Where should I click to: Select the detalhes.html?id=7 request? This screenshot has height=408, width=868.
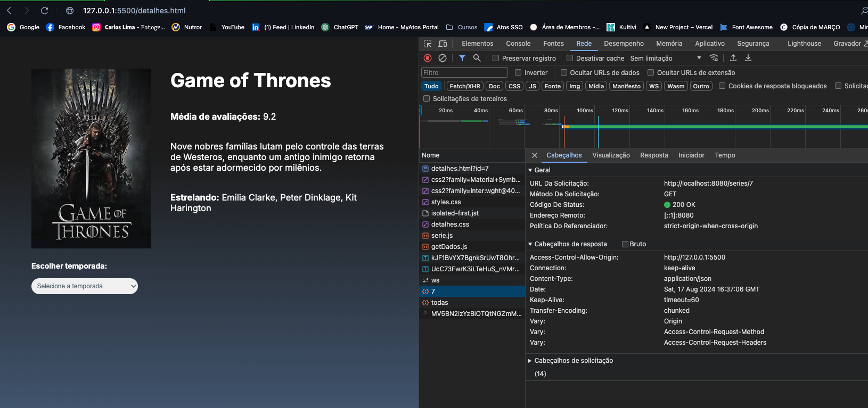point(472,169)
